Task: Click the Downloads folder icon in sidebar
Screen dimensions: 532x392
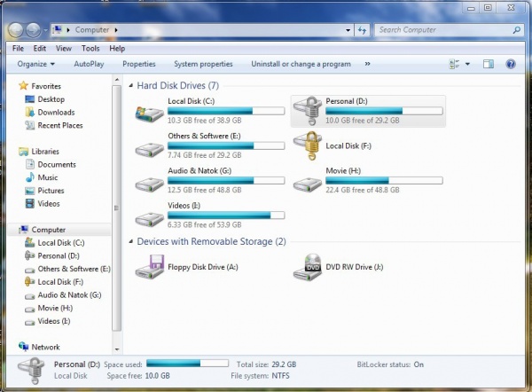Action: [30, 112]
